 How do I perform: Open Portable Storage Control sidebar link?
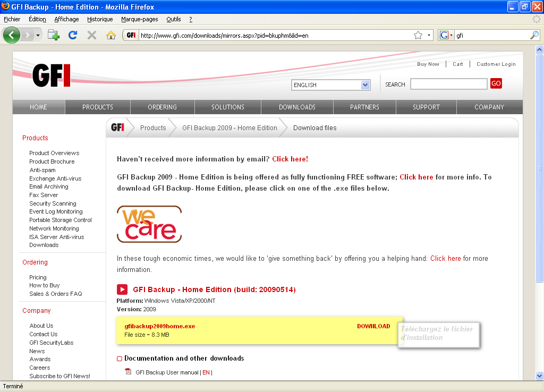coord(61,220)
